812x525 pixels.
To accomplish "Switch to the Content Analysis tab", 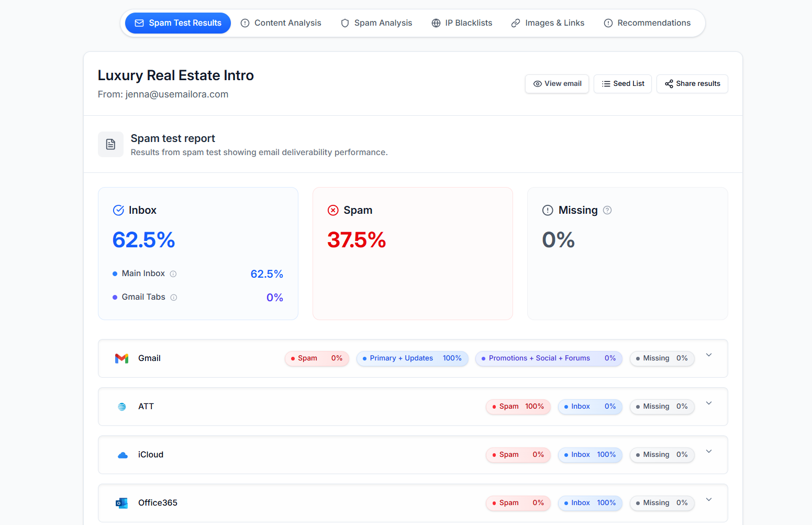I will pos(281,23).
